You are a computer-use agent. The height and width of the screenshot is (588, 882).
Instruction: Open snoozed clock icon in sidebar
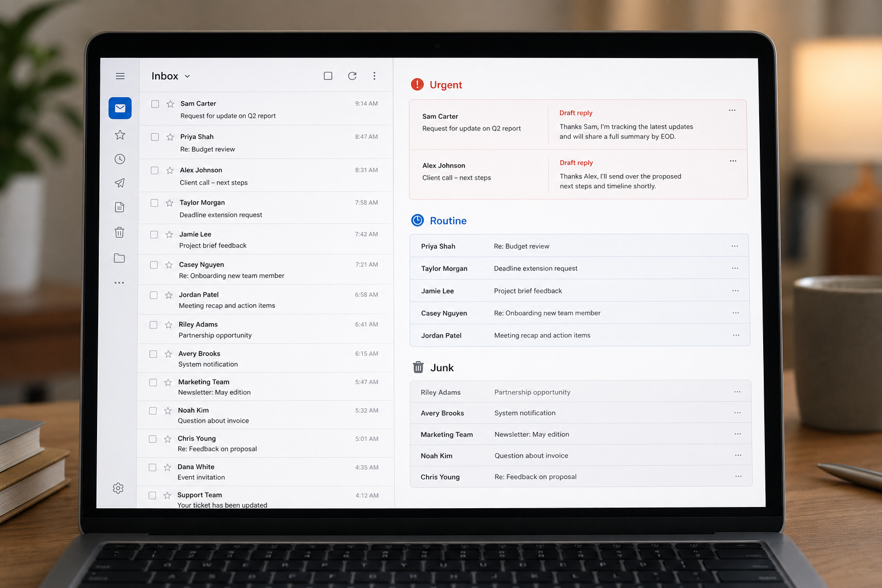click(120, 159)
